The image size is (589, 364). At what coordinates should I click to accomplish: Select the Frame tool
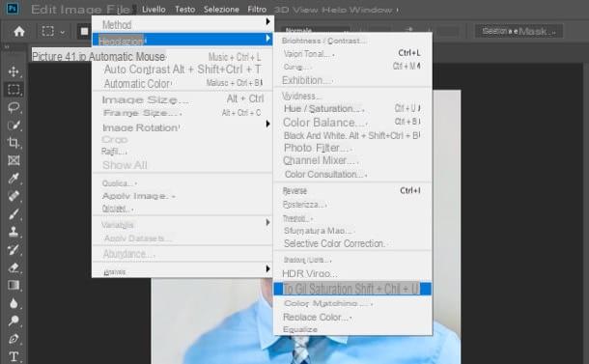14,160
